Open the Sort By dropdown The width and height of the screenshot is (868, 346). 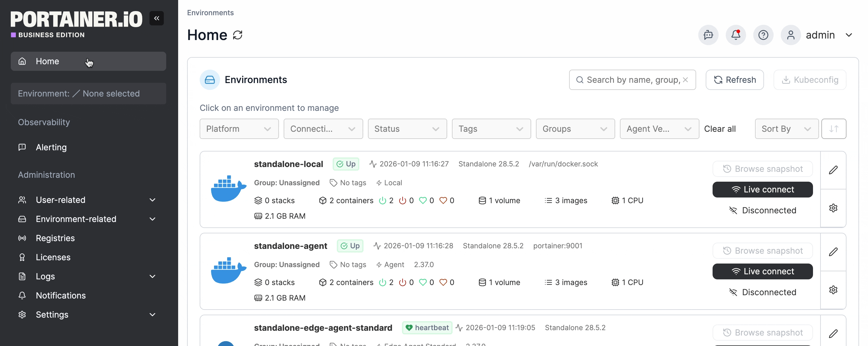click(x=786, y=129)
